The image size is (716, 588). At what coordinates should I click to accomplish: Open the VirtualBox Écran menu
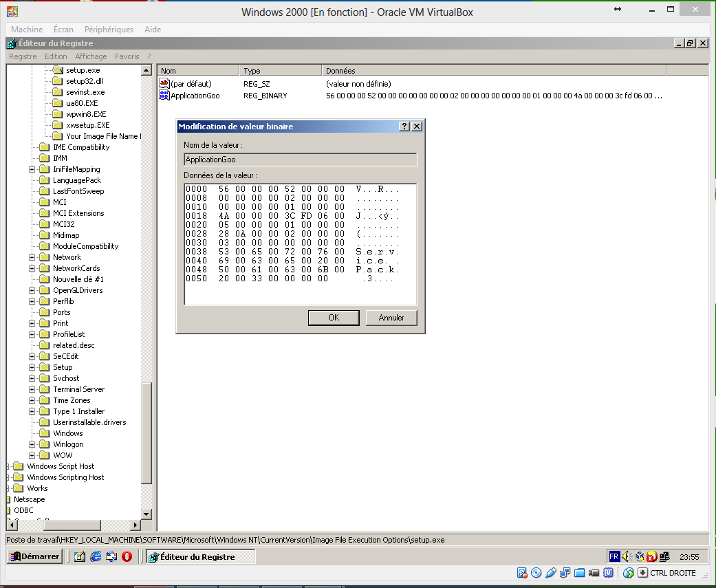[63, 30]
